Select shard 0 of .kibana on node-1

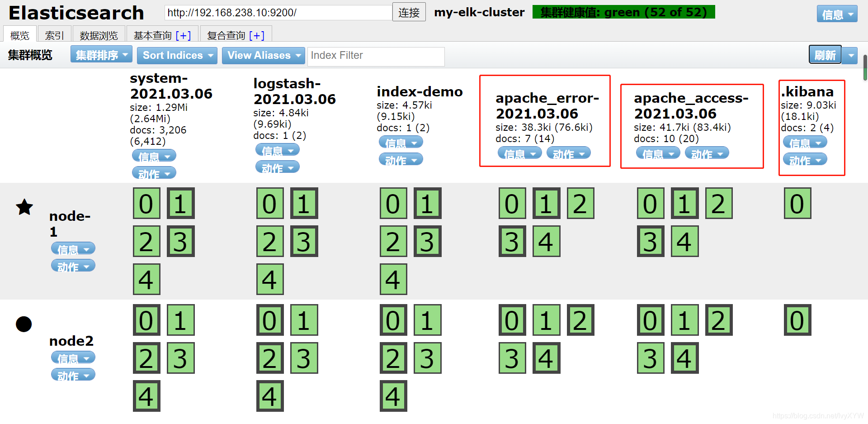pos(797,203)
